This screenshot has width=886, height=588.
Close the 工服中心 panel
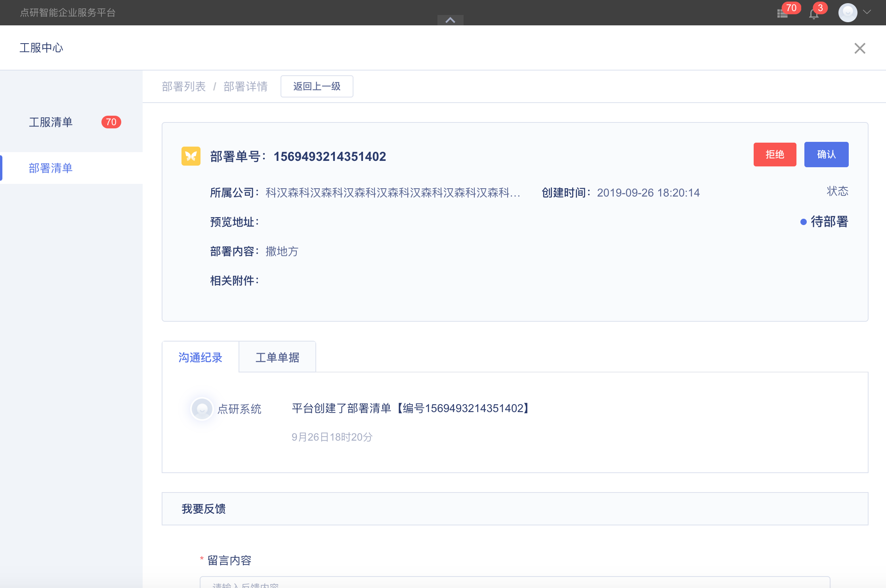[x=859, y=48]
